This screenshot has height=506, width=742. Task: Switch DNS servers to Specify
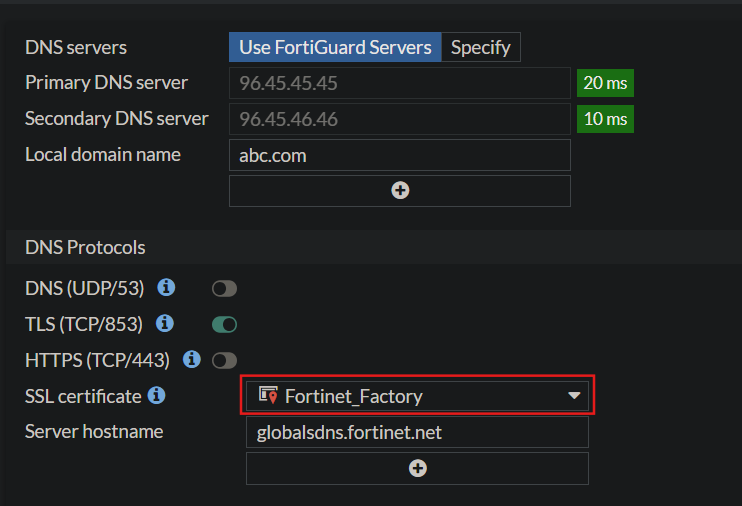(481, 47)
